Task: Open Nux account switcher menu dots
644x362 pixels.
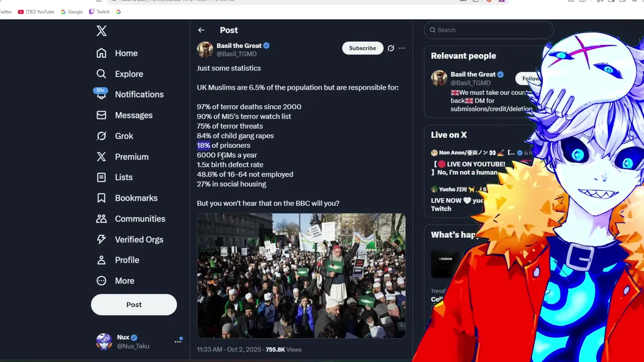Action: coord(178,341)
